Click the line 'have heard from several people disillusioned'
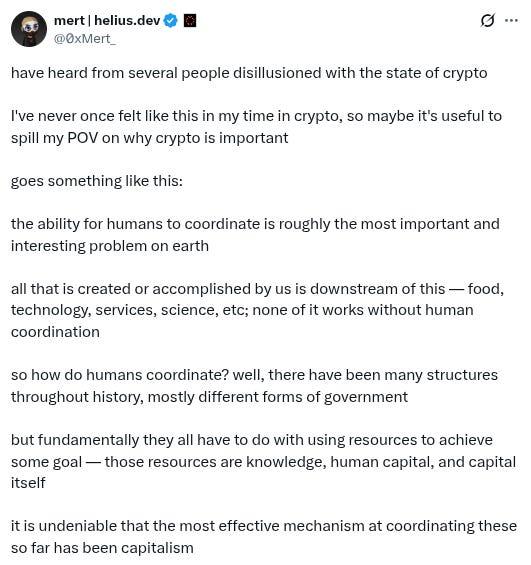Viewport: 531px width, 565px height. [249, 73]
